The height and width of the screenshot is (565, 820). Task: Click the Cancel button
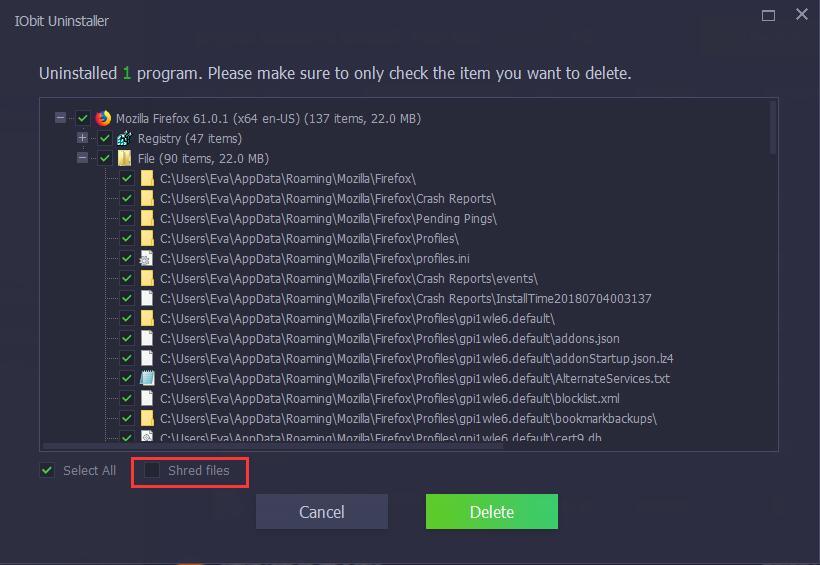tap(322, 512)
